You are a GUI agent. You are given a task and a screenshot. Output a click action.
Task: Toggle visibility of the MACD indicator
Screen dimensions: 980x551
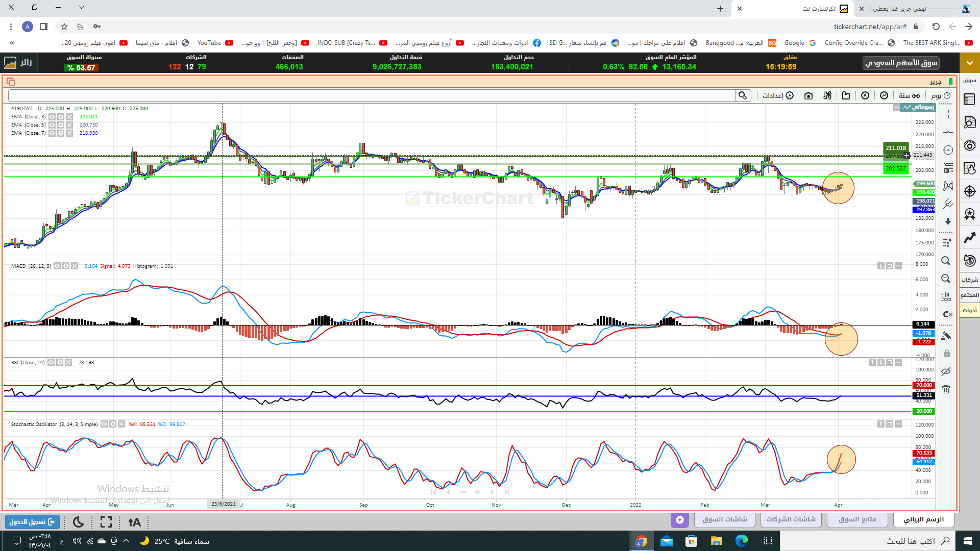pos(58,266)
